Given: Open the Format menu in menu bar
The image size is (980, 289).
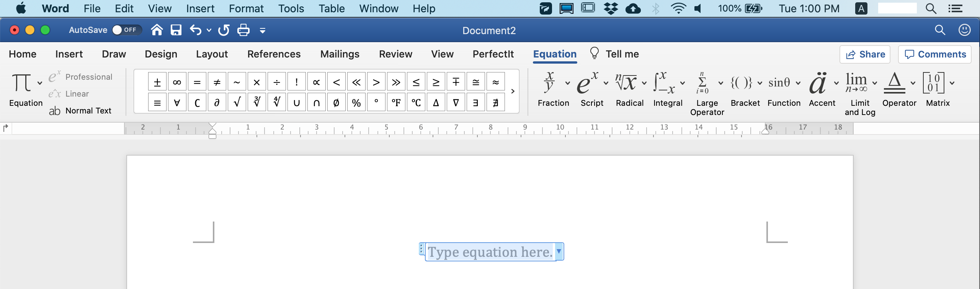Looking at the screenshot, I should coord(246,8).
